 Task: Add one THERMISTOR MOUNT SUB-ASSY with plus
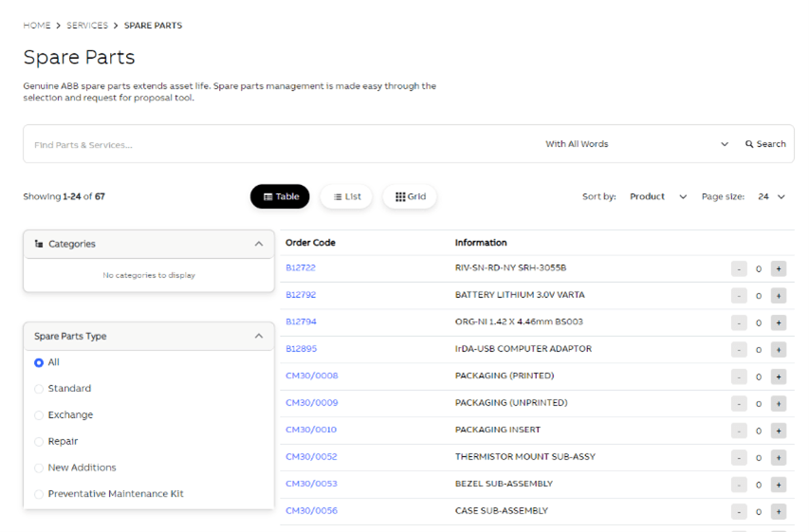778,457
